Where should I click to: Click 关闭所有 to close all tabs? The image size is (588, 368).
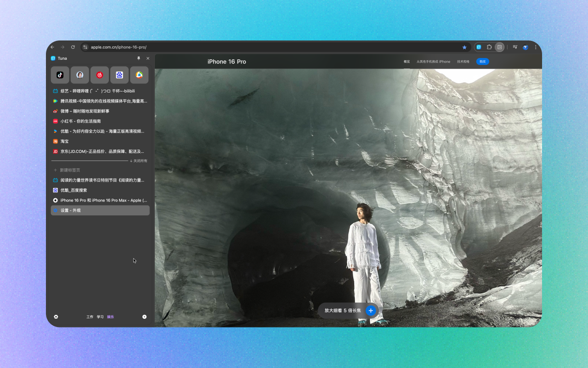coord(139,161)
